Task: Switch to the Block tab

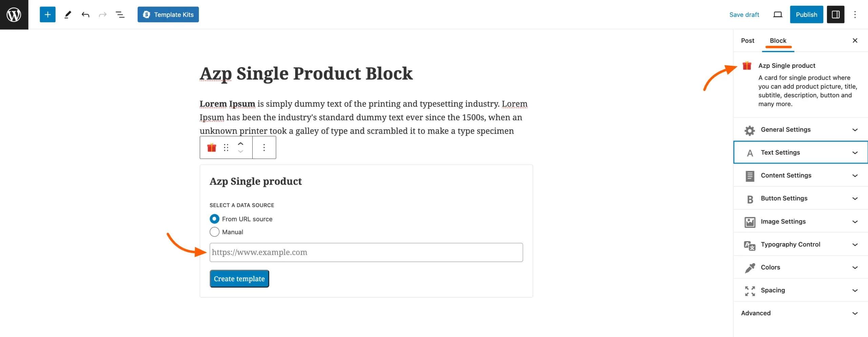Action: (778, 40)
